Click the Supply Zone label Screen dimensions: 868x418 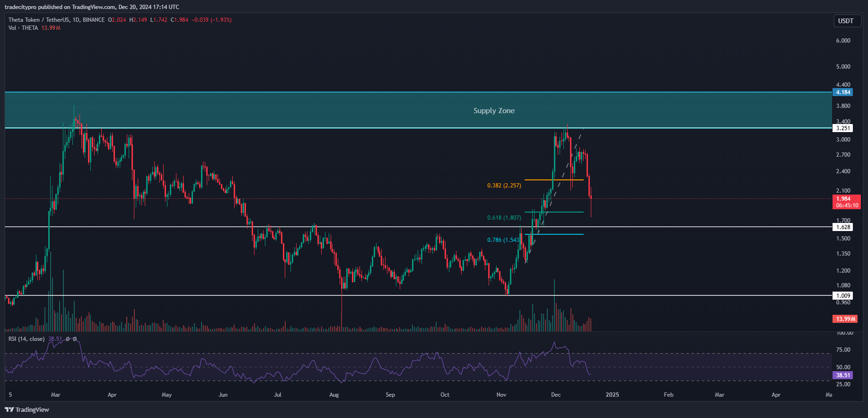point(494,111)
